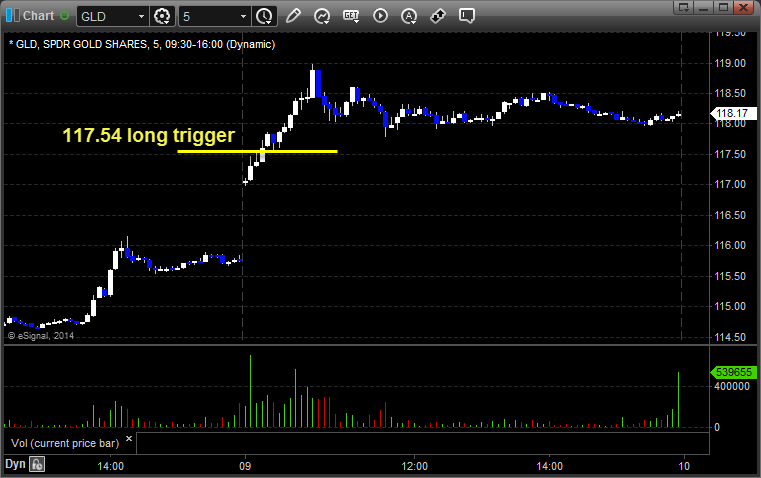
Task: Click the 12:00 time axis label
Action: point(414,466)
